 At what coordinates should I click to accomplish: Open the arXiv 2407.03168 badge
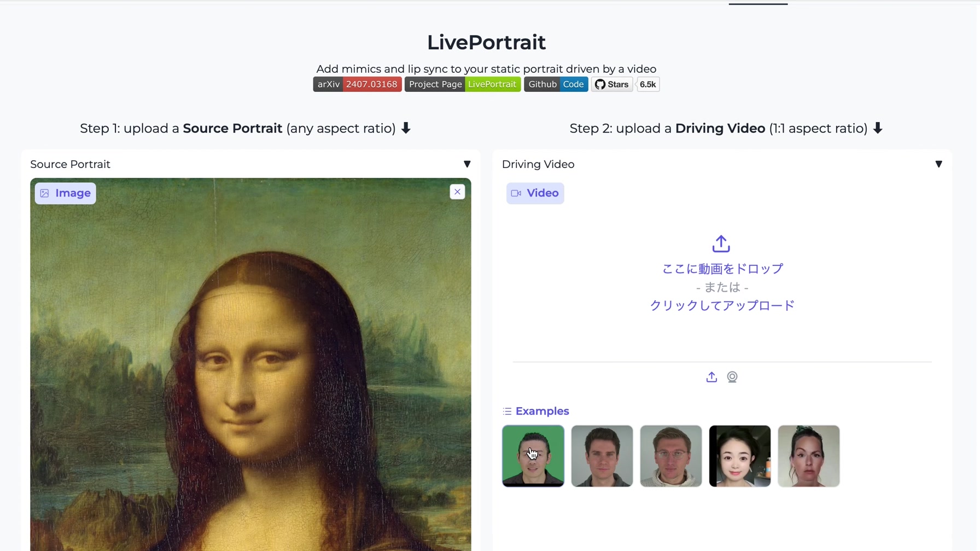click(357, 84)
